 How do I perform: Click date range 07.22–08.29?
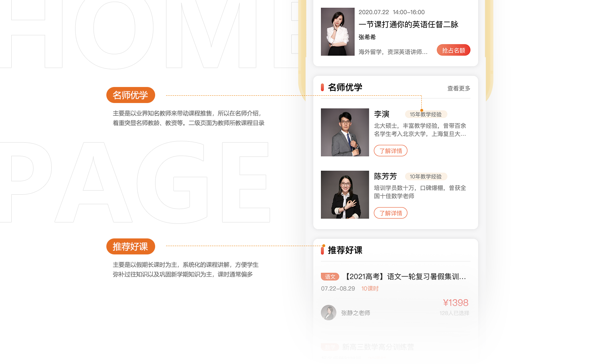coord(338,289)
